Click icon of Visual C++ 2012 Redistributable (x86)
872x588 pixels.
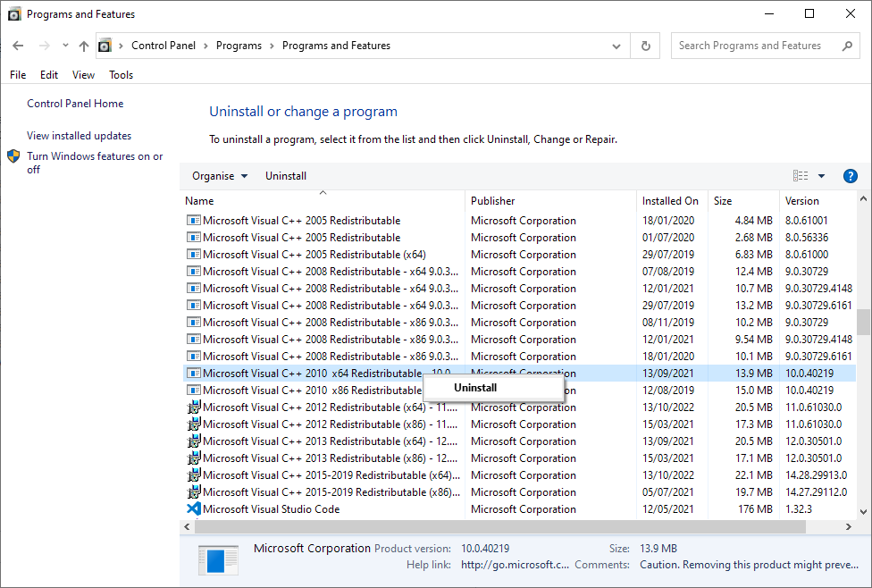194,424
